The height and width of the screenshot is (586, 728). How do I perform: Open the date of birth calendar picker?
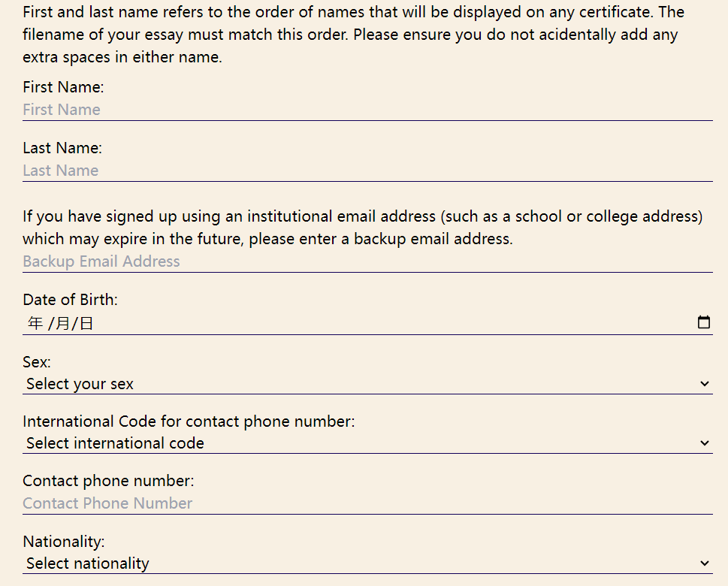(704, 323)
